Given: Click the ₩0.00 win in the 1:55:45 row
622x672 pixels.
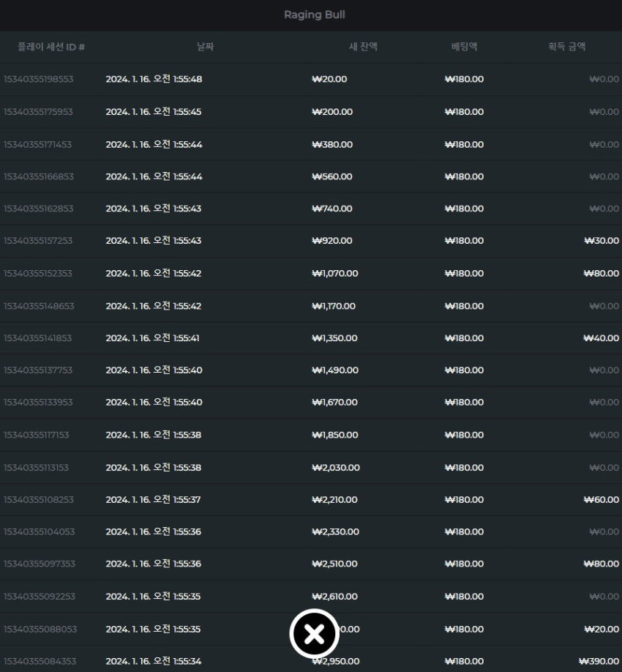Looking at the screenshot, I should [604, 112].
